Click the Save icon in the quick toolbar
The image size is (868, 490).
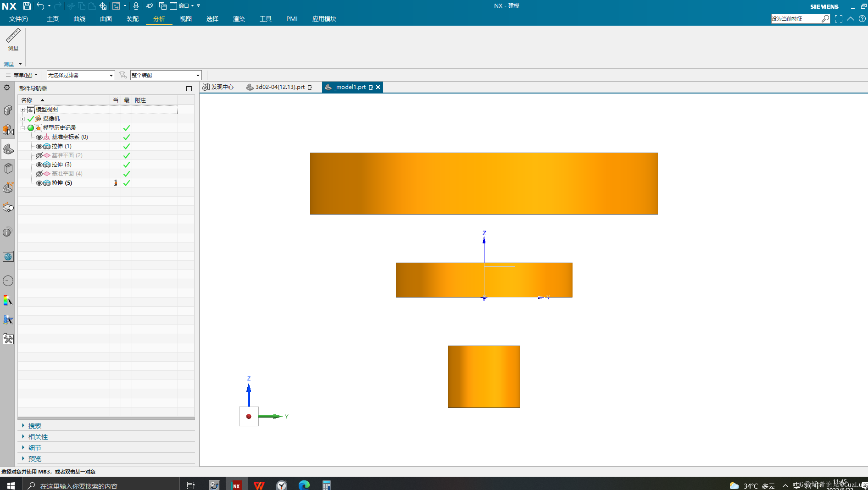[x=27, y=6]
